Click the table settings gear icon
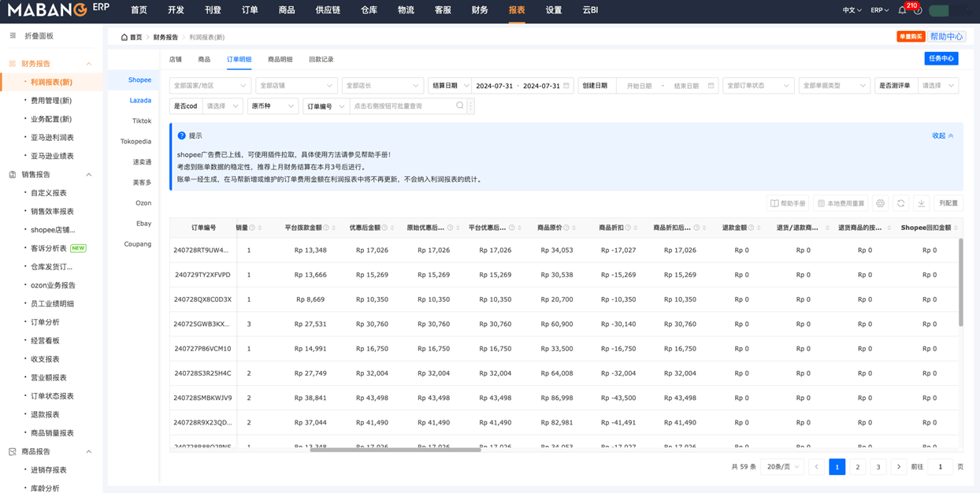The width and height of the screenshot is (980, 493). (x=880, y=203)
